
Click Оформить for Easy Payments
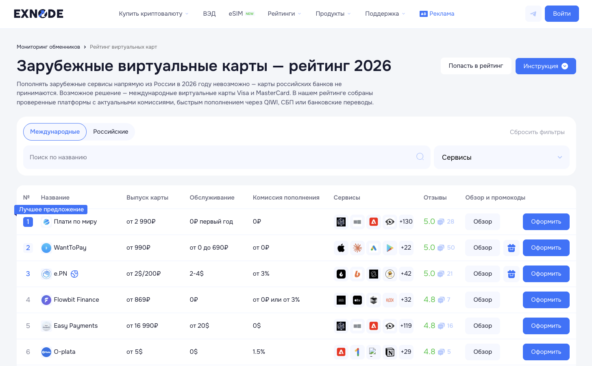(546, 326)
